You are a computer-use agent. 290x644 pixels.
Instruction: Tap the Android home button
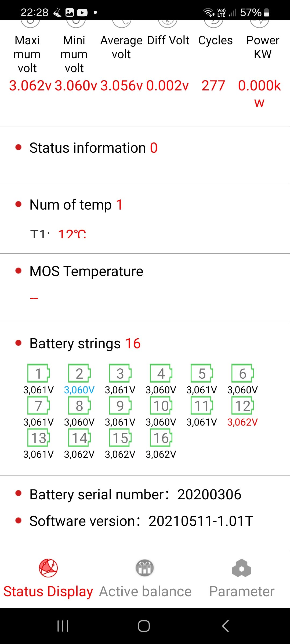point(144,626)
